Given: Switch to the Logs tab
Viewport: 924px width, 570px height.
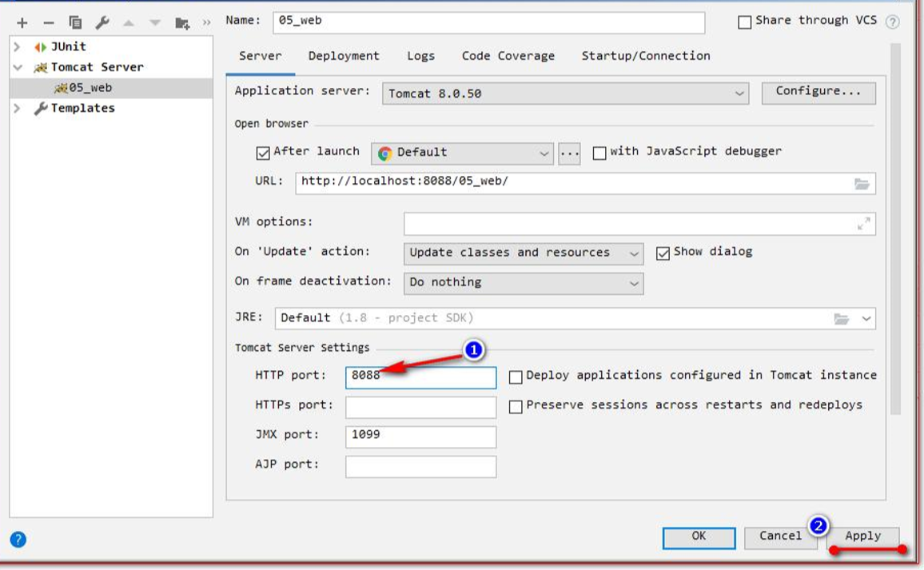Looking at the screenshot, I should pos(420,56).
